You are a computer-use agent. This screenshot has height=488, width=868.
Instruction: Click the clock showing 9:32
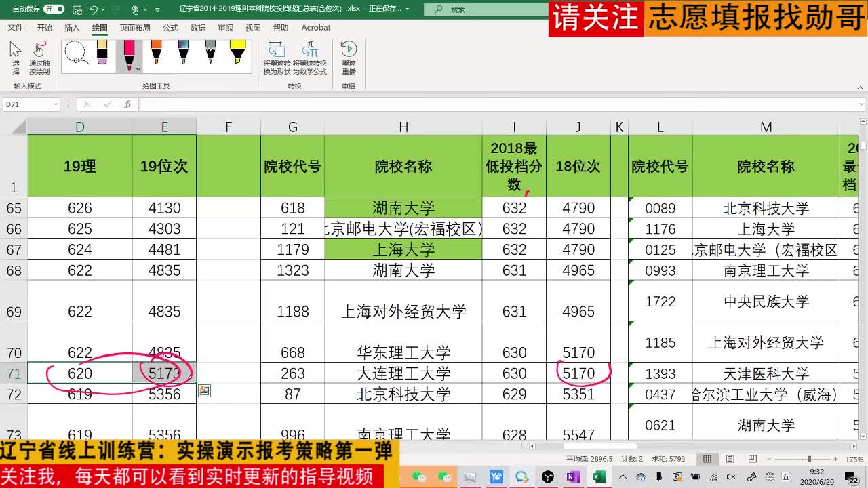(817, 472)
